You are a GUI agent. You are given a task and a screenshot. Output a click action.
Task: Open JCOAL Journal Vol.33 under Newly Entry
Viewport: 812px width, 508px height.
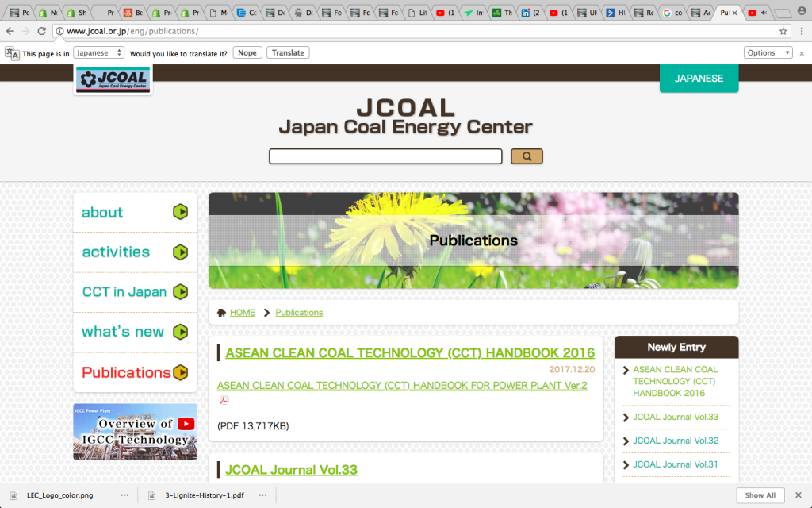pos(676,417)
